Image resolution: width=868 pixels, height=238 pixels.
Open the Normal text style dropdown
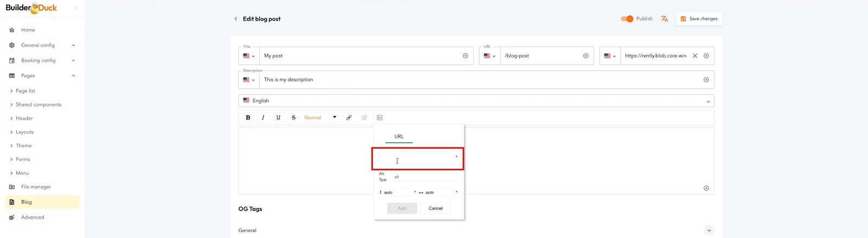coord(320,118)
